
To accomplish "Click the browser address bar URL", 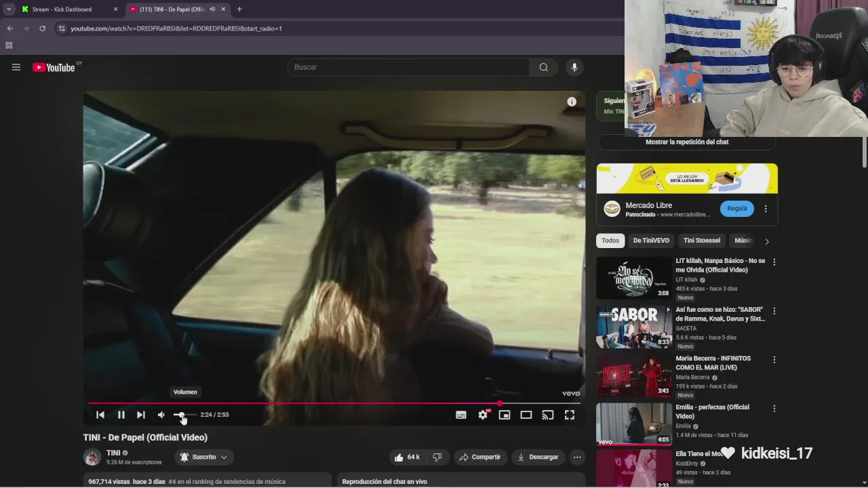I will coord(176,28).
